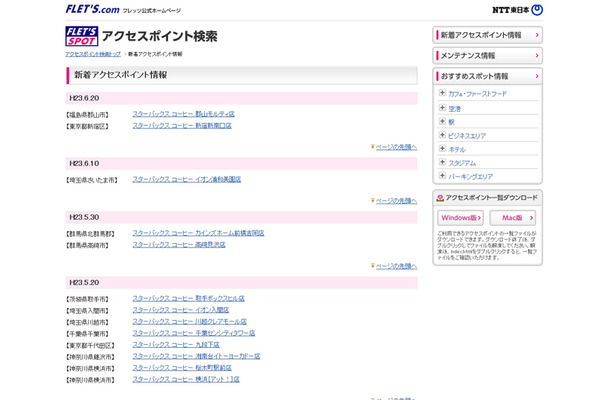Expand the カフェ・ファーストフード plus icon
The height and width of the screenshot is (400, 610).
(442, 93)
